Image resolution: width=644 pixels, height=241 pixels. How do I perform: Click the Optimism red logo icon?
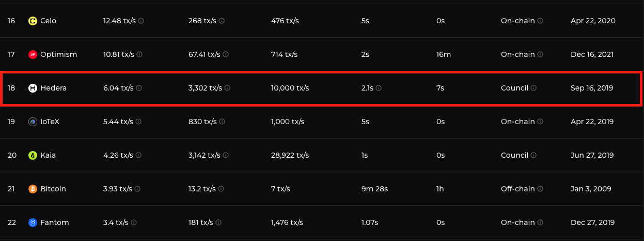tap(33, 55)
